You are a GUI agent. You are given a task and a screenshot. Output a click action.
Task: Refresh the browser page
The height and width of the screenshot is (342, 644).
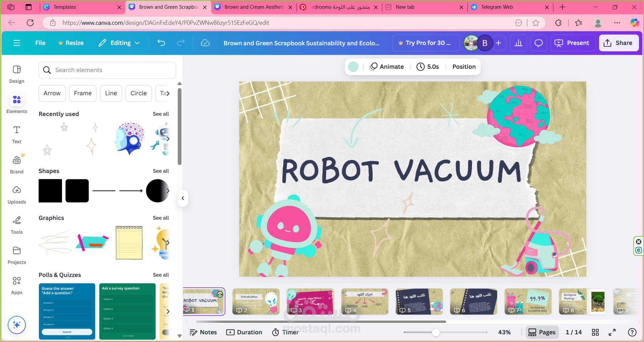pos(30,23)
